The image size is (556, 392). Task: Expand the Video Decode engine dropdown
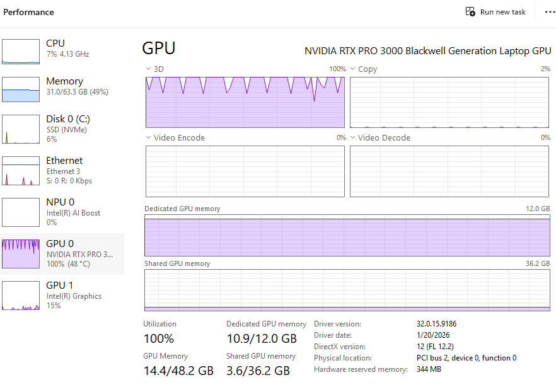pos(353,137)
